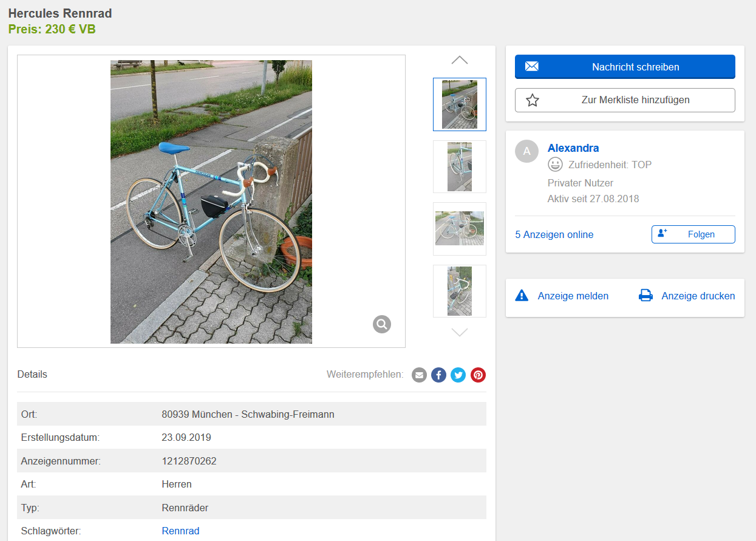Click the Details heading
This screenshot has width=756, height=541.
[x=32, y=374]
